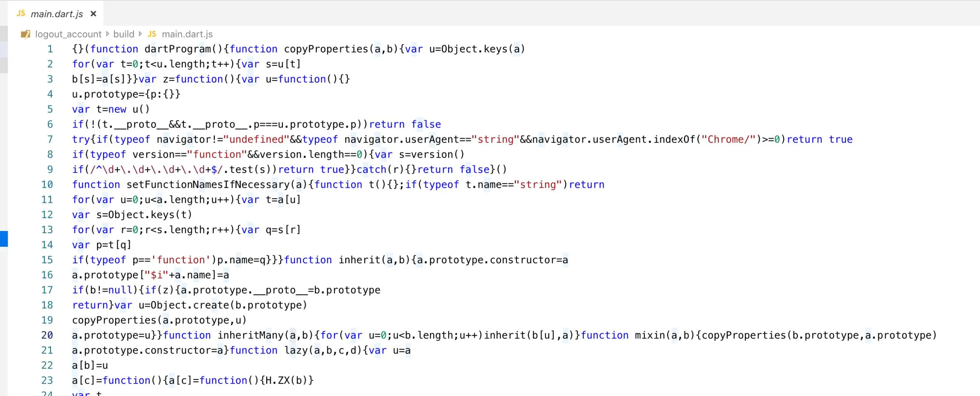Click the JS icon in the breadcrumb path
Screen dimensions: 980x396
pos(152,34)
